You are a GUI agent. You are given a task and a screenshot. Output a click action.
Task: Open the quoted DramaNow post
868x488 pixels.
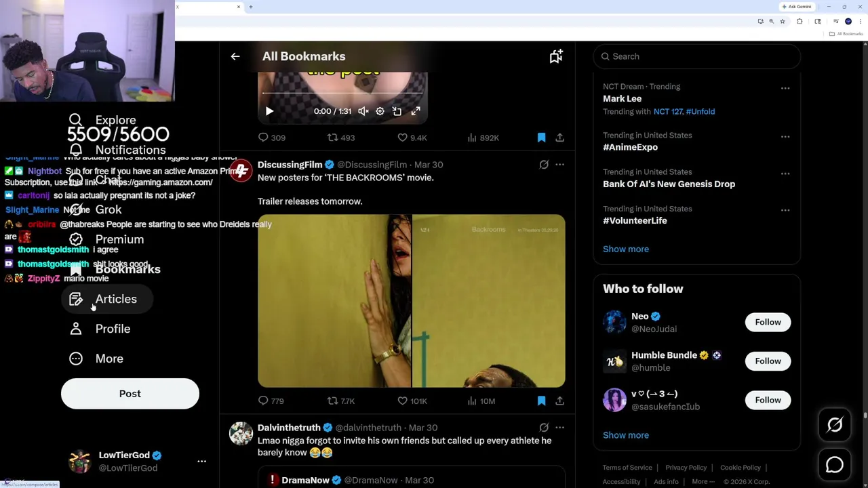click(411, 477)
